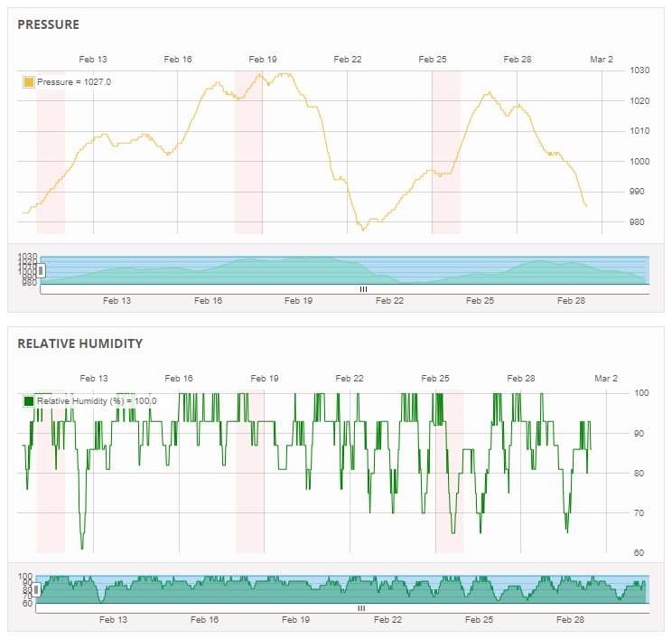Click the first shaded band in Pressure chart
This screenshot has width=672, height=639.
[51, 152]
